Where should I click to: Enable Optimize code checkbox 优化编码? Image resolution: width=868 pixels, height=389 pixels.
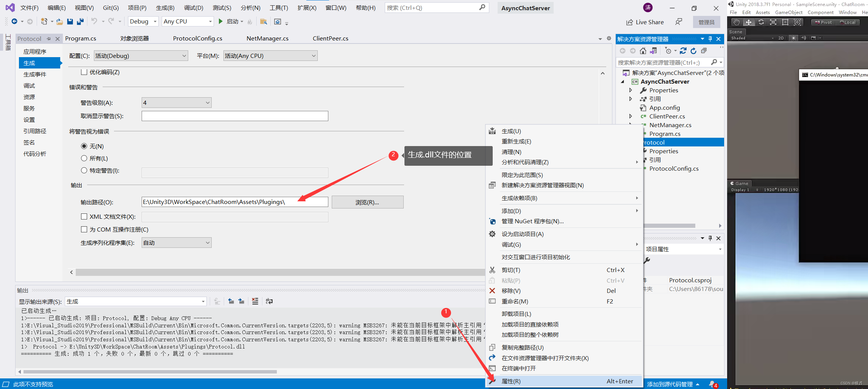click(84, 72)
